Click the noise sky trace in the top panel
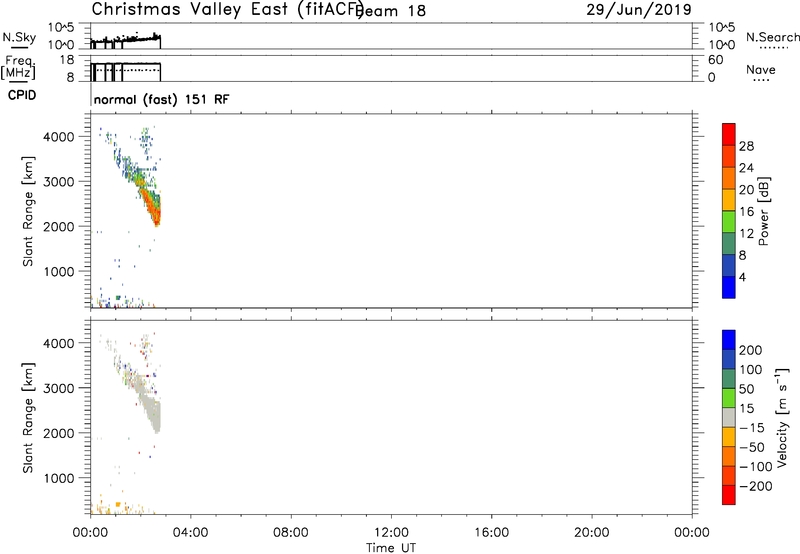The height and width of the screenshot is (554, 800). click(x=126, y=40)
